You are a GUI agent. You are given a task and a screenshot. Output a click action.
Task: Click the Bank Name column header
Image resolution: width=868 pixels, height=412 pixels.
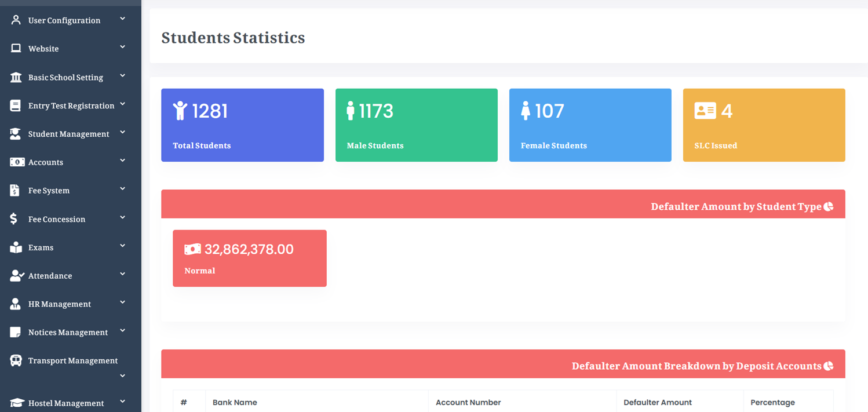[x=235, y=402]
